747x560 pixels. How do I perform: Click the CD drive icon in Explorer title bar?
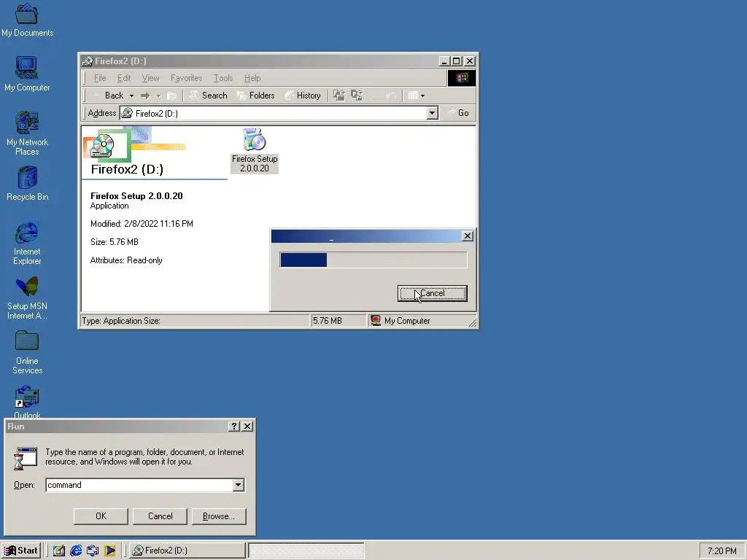coord(87,61)
